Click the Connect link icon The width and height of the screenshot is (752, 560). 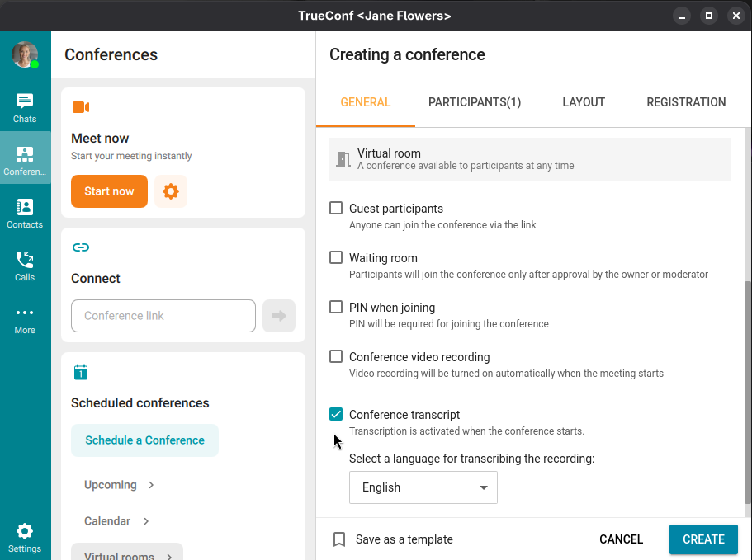tap(81, 247)
